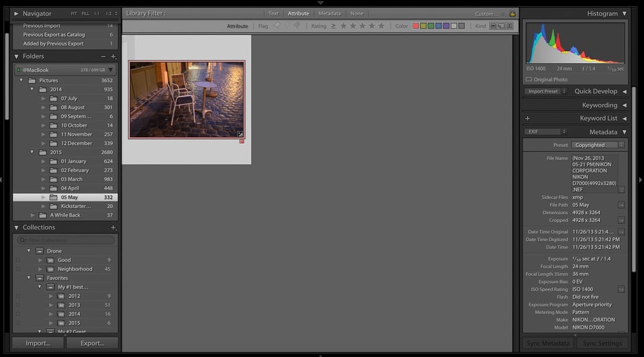Toggle the Original Photo checkbox
The width and height of the screenshot is (644, 357).
point(529,79)
